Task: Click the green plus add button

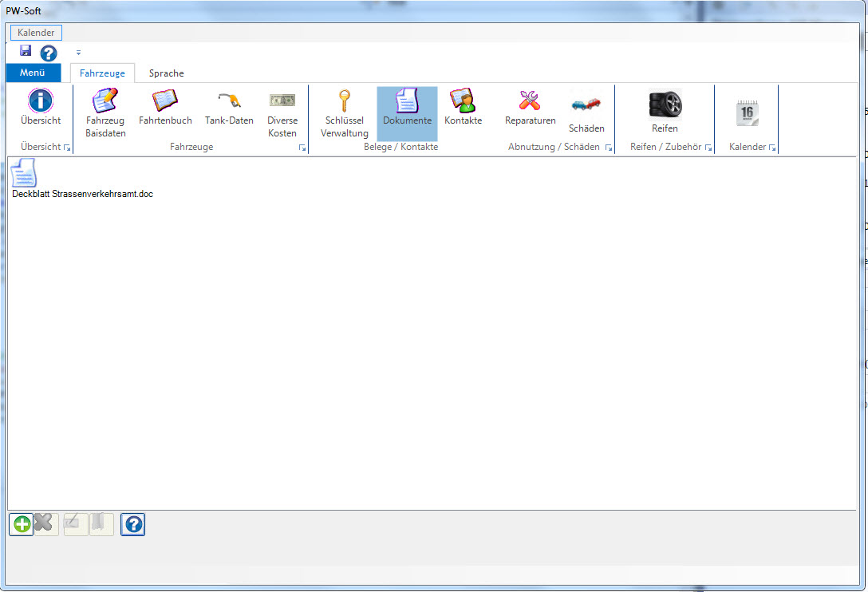Action: tap(22, 524)
